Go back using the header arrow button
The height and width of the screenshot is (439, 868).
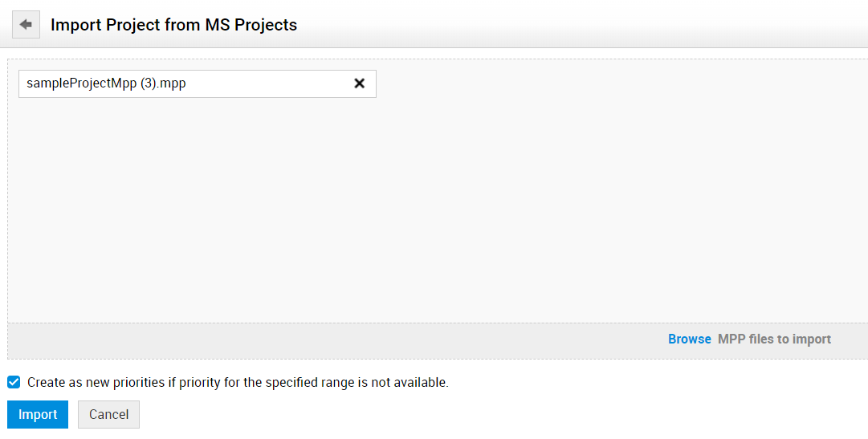pos(26,25)
